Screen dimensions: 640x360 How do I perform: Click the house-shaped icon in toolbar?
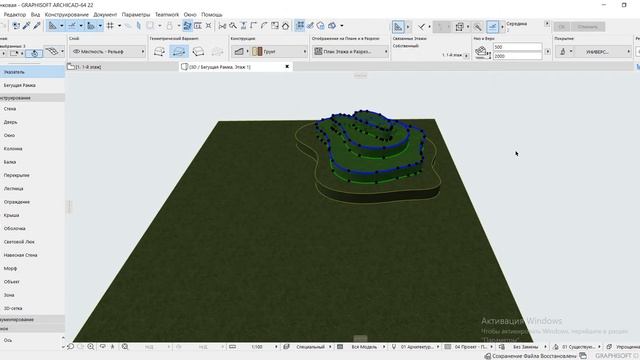tap(285, 26)
